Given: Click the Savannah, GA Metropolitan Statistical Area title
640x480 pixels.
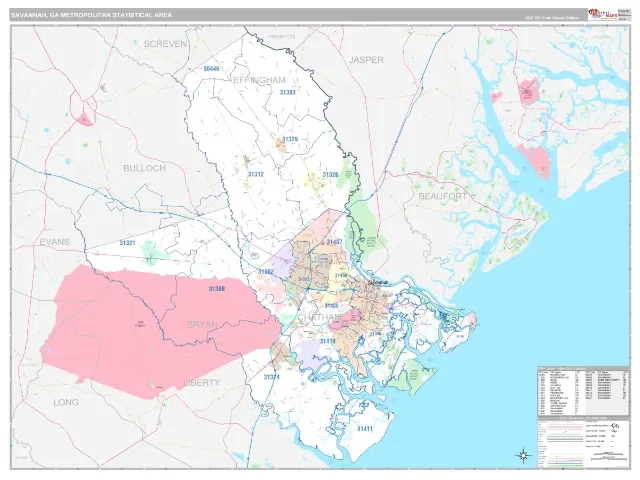Looking at the screenshot, I should pyautogui.click(x=91, y=15).
